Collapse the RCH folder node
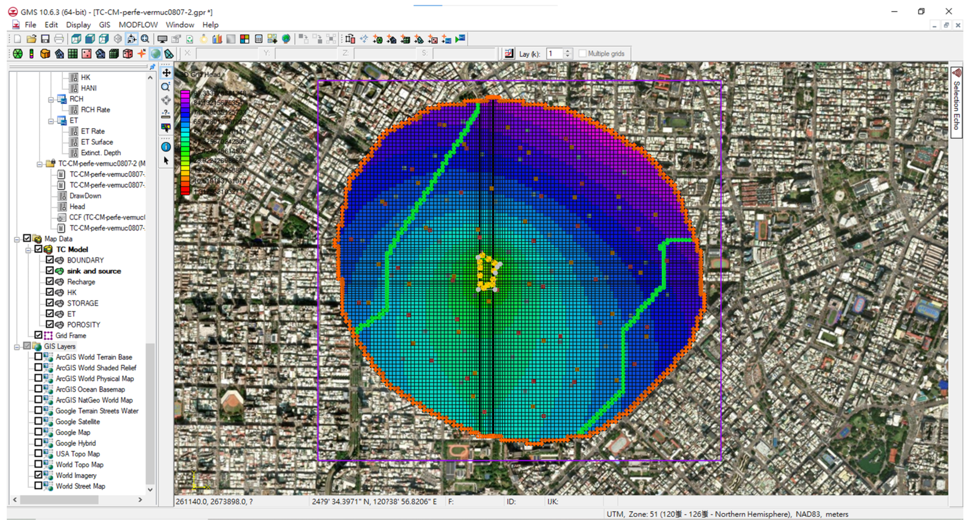Screen dimensions: 980x532 (50, 100)
